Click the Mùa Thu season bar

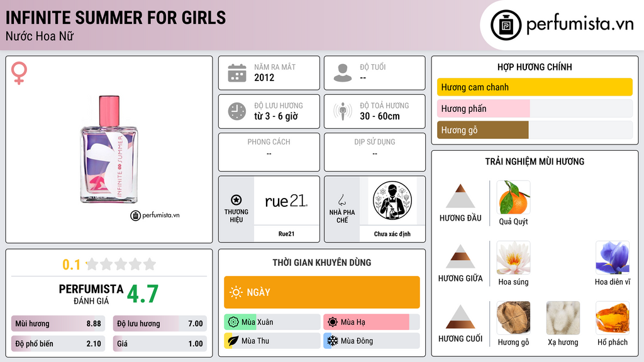pyautogui.click(x=272, y=341)
